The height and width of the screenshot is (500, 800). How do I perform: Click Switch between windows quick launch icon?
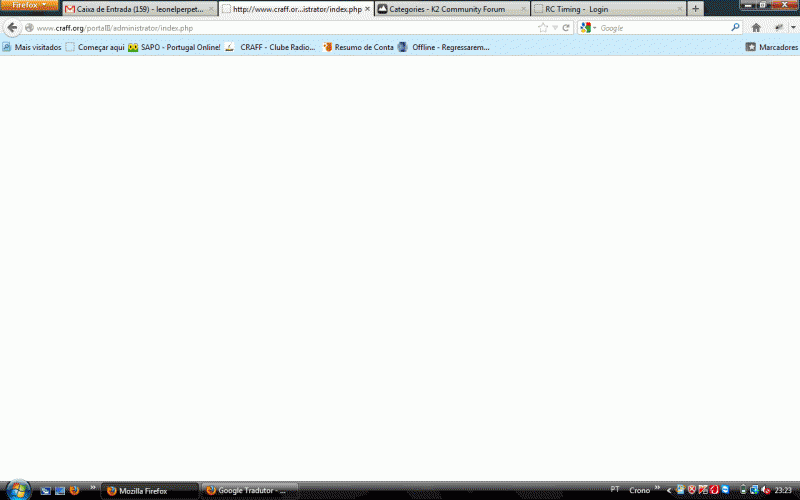60,491
